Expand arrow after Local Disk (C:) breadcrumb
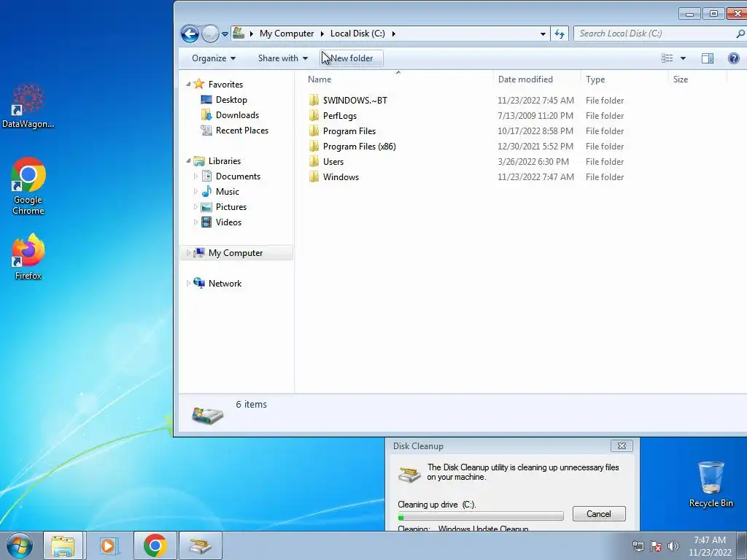Viewport: 747px width, 560px height. pyautogui.click(x=393, y=34)
